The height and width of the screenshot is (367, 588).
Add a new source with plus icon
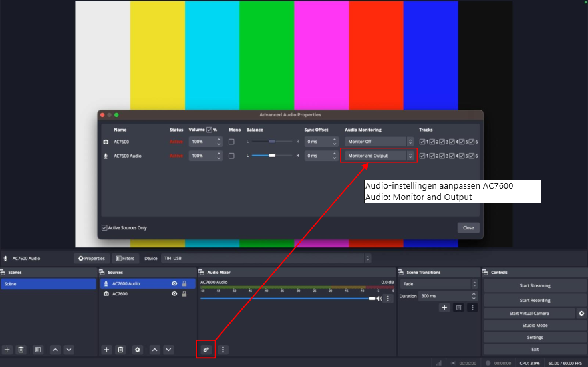coord(106,350)
